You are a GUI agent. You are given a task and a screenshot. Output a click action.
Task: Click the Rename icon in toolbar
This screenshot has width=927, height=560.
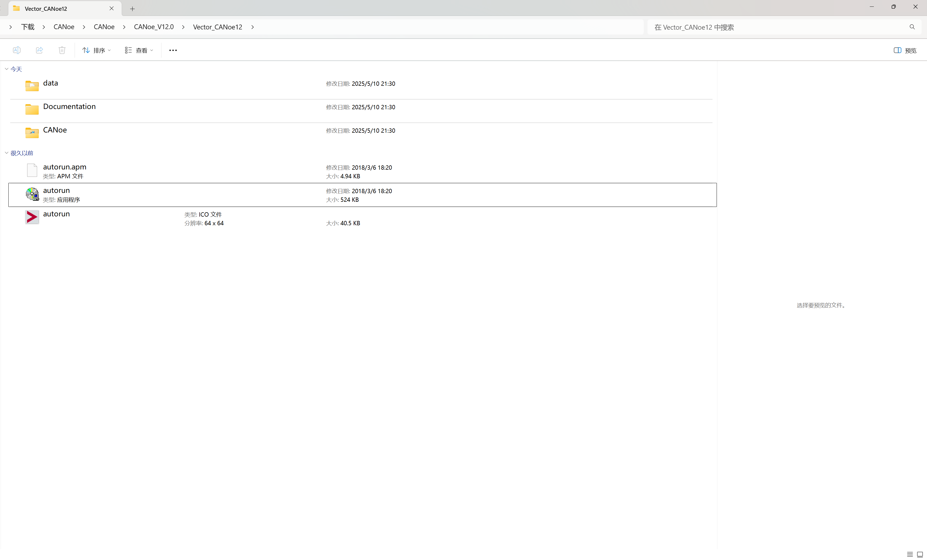pyautogui.click(x=16, y=50)
